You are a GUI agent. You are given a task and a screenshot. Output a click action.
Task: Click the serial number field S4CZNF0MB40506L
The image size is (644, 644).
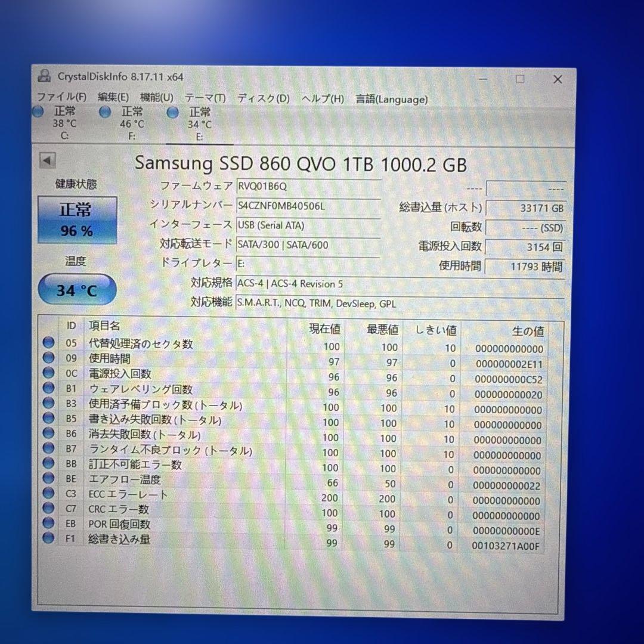point(308,206)
